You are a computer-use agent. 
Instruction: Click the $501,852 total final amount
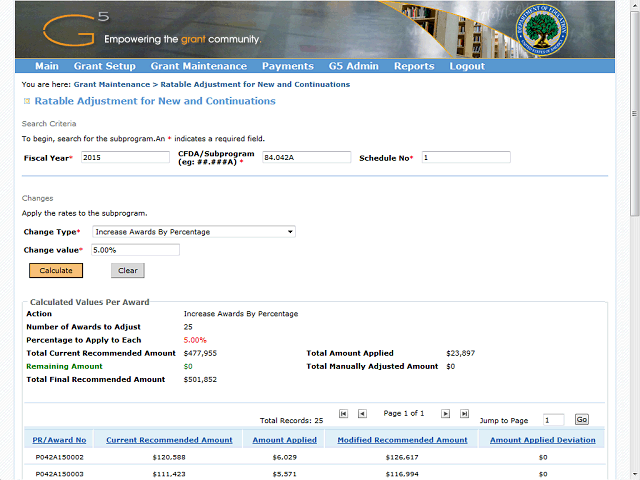click(x=200, y=380)
